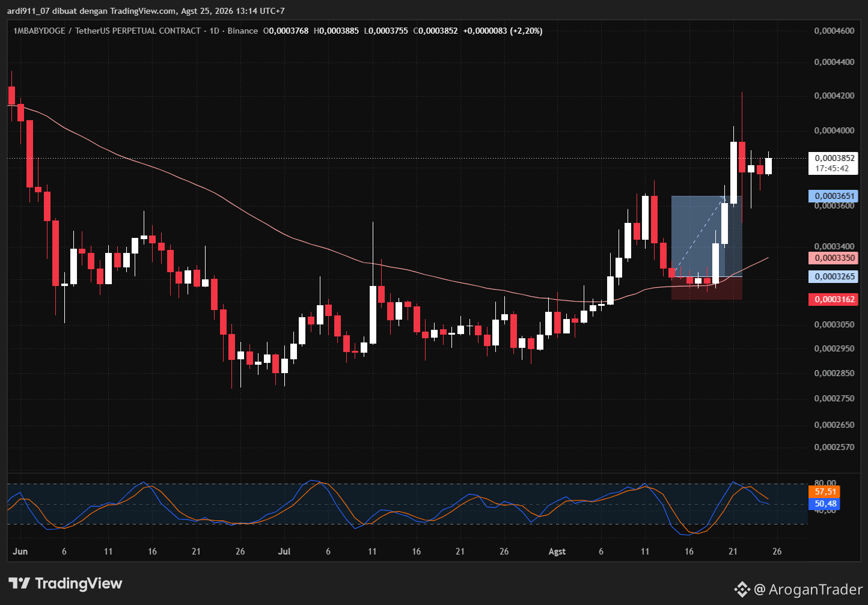Click the 0,0004200 price axis label
The width and height of the screenshot is (868, 605).
pyautogui.click(x=834, y=96)
